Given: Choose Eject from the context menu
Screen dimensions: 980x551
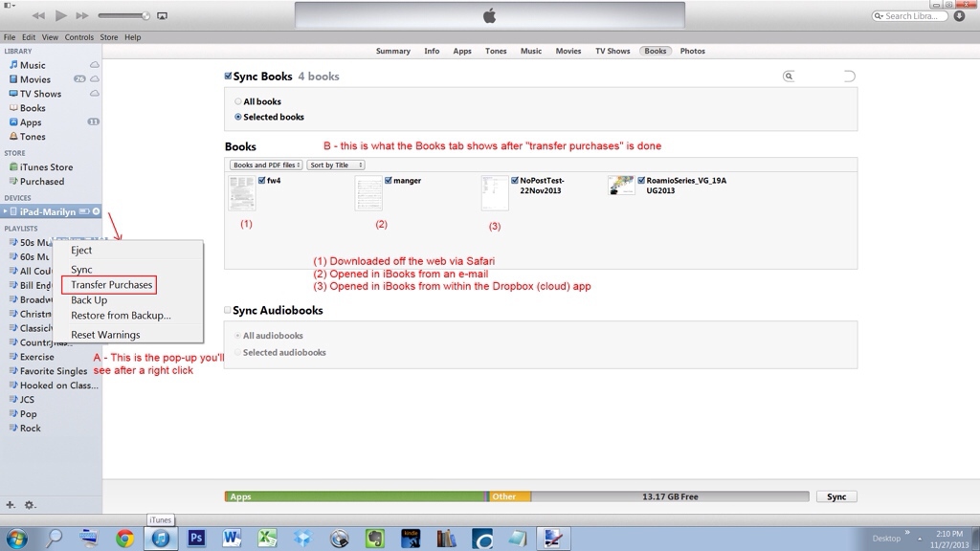Looking at the screenshot, I should pos(81,250).
